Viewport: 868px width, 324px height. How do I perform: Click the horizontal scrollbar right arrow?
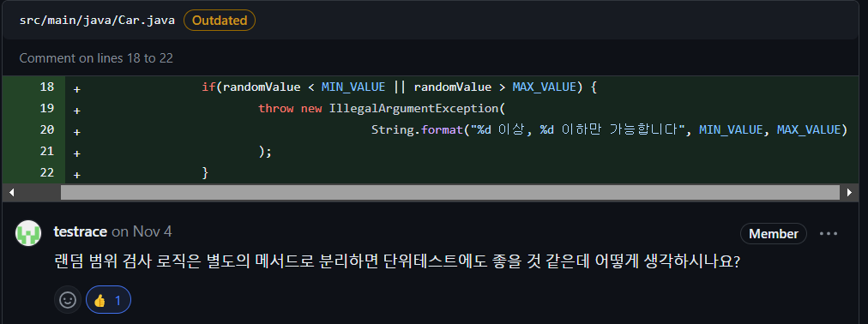850,192
